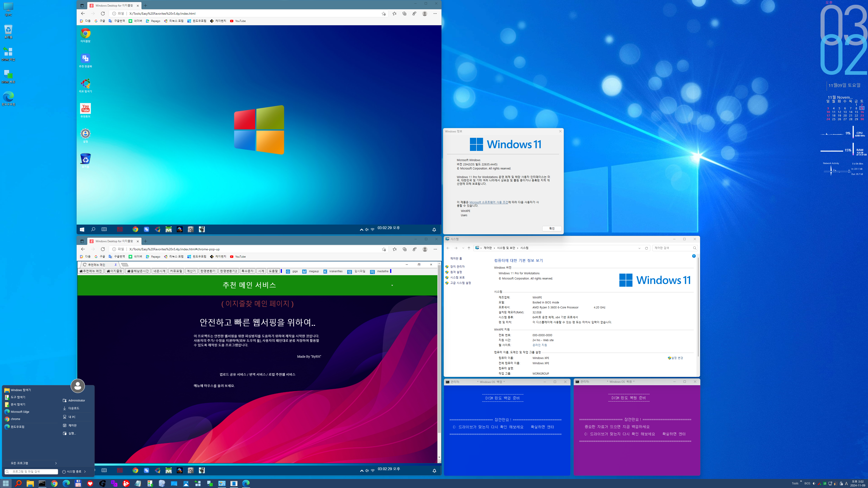The width and height of the screenshot is (868, 488).
Task: Open the address history dropdown in the 시스템 window
Action: click(639, 248)
